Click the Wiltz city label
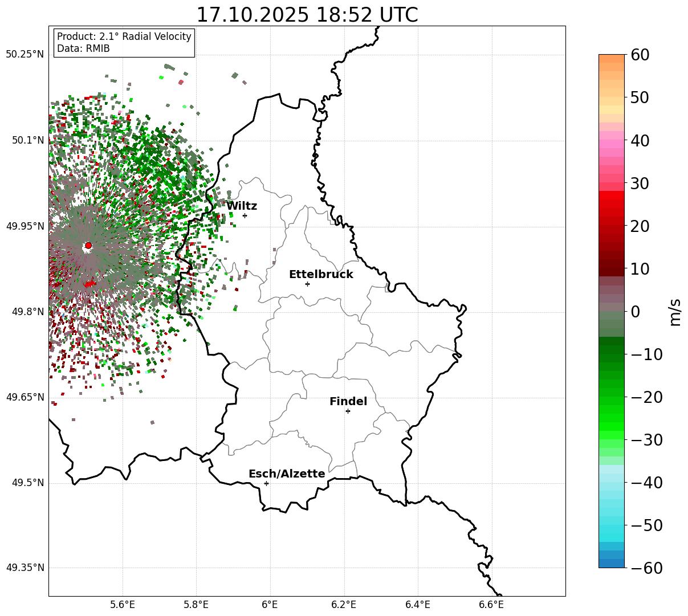Viewport: 688px width, 616px height. click(242, 206)
